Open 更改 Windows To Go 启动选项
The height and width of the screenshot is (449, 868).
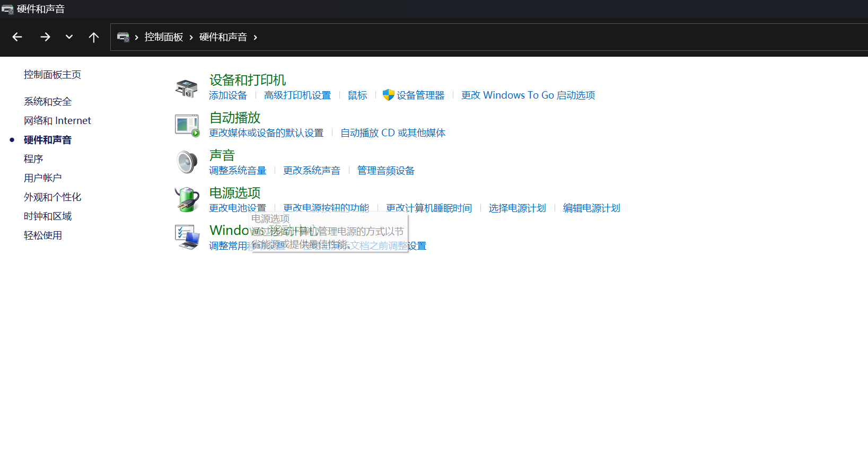(x=528, y=95)
